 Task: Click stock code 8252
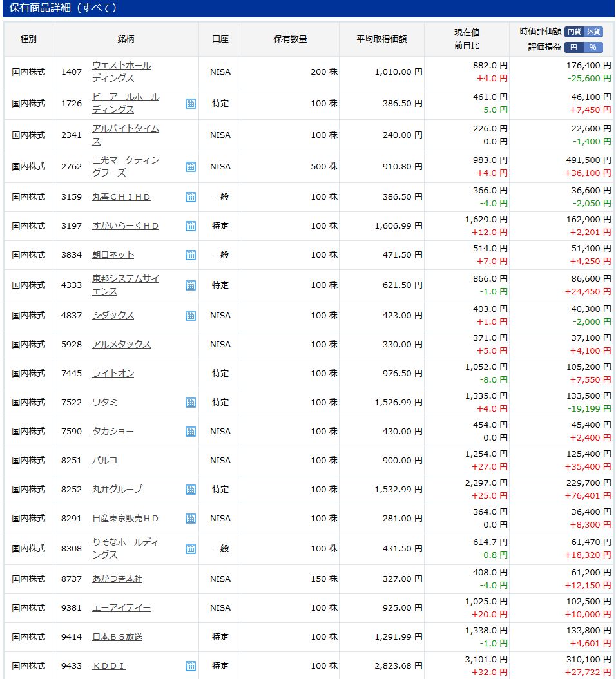point(72,490)
